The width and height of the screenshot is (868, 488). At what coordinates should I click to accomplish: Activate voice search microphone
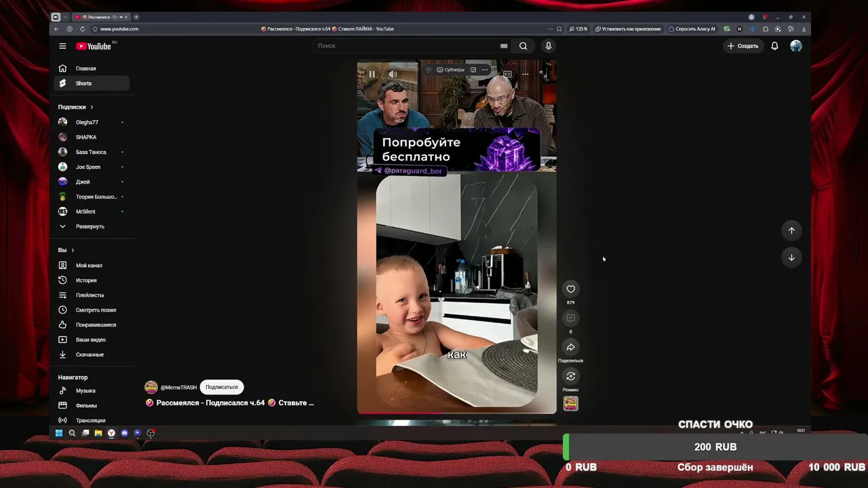coord(549,46)
